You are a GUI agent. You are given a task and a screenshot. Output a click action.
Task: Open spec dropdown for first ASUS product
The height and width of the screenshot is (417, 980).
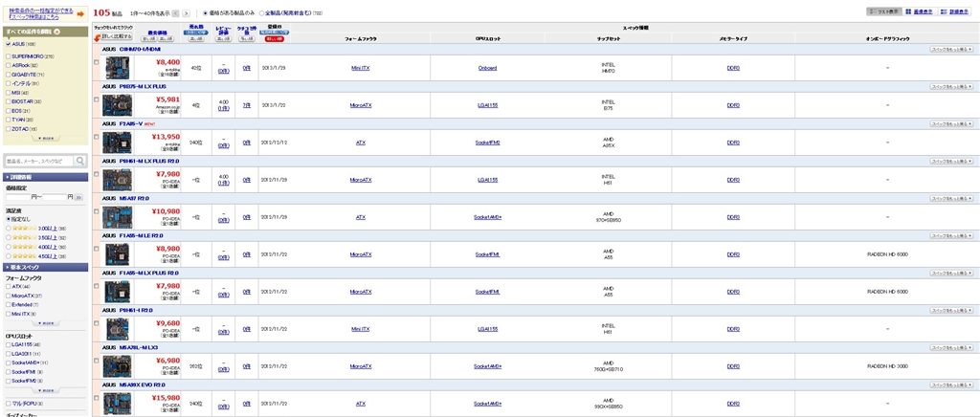click(952, 50)
